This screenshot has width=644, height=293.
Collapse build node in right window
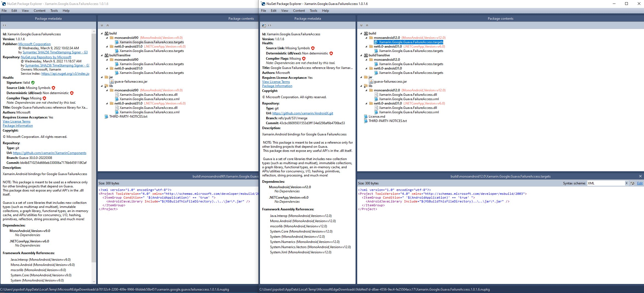pos(361,33)
